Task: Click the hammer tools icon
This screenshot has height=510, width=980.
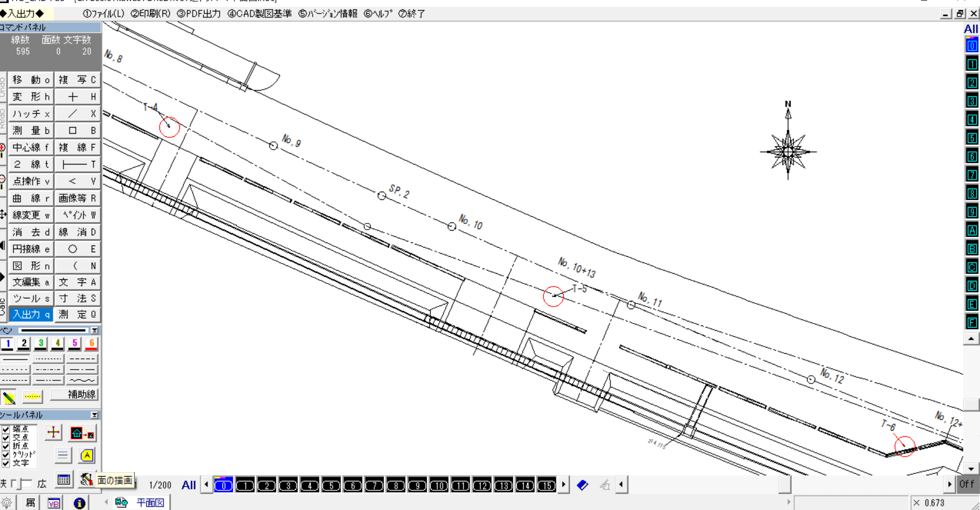Action: coord(86,480)
